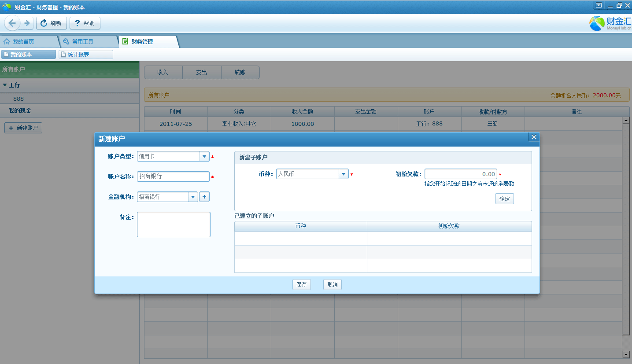Expand the 币种 currency dropdown
The width and height of the screenshot is (632, 364).
(344, 174)
